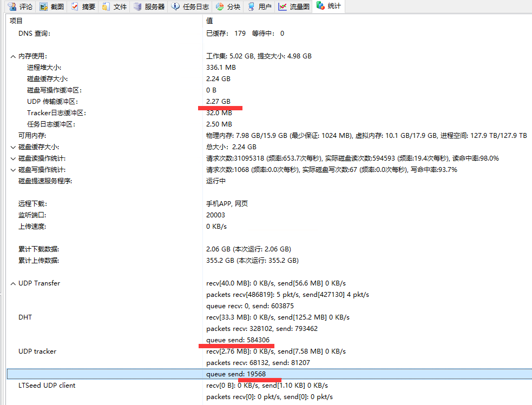Click the 评论 tab icon
The height and width of the screenshot is (405, 532).
pos(12,7)
